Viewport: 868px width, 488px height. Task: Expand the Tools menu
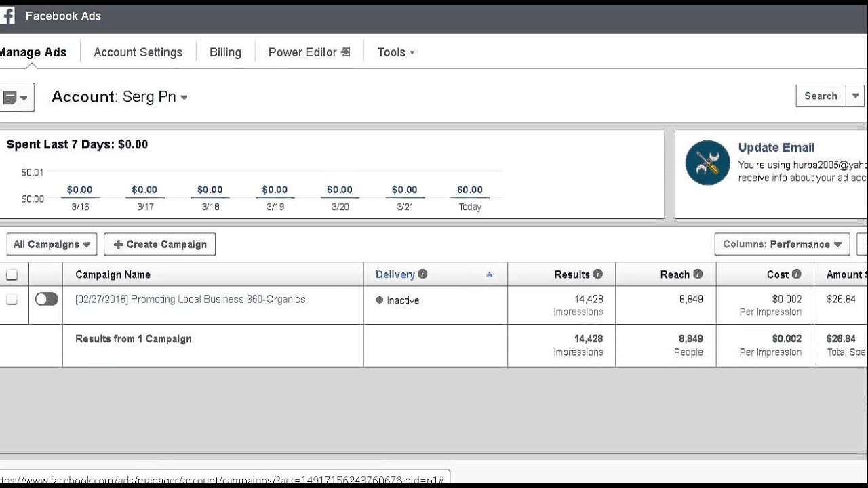click(x=395, y=52)
